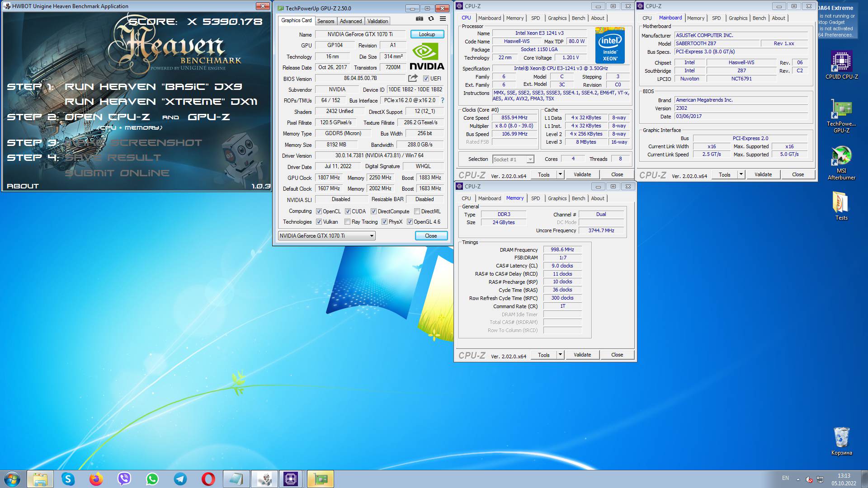
Task: Open the Recycle Bin (Корзина) icon
Action: coord(841,441)
